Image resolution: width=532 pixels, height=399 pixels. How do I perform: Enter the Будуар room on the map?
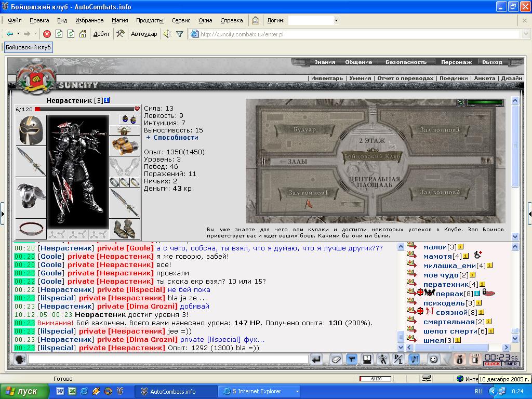coord(304,129)
